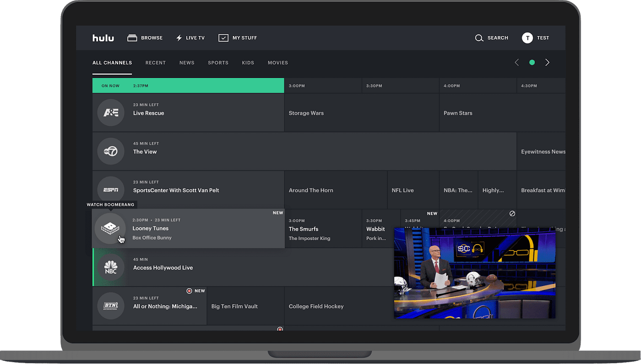Screen dimensions: 641x364
Task: Click the SportsCenter mini player video
Action: coord(475,273)
